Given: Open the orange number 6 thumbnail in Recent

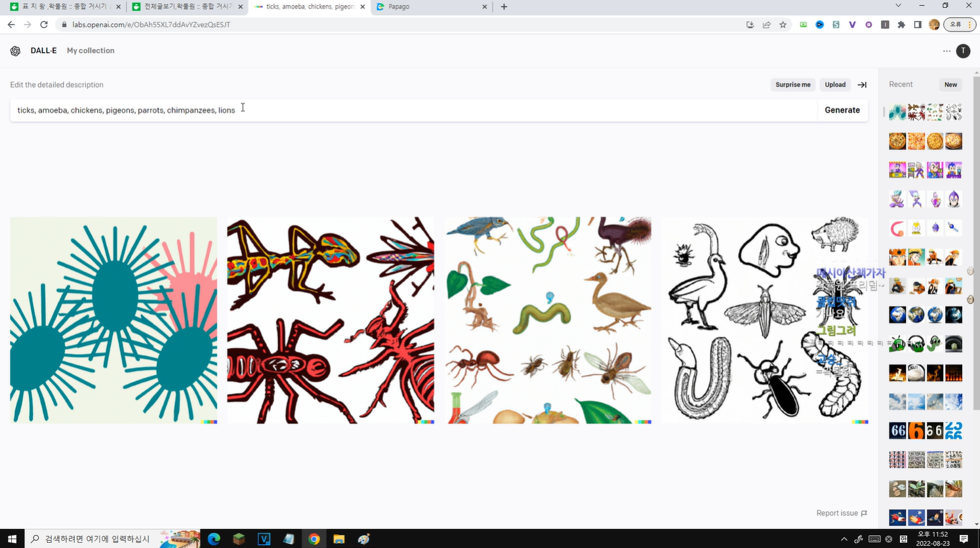Looking at the screenshot, I should (x=916, y=431).
